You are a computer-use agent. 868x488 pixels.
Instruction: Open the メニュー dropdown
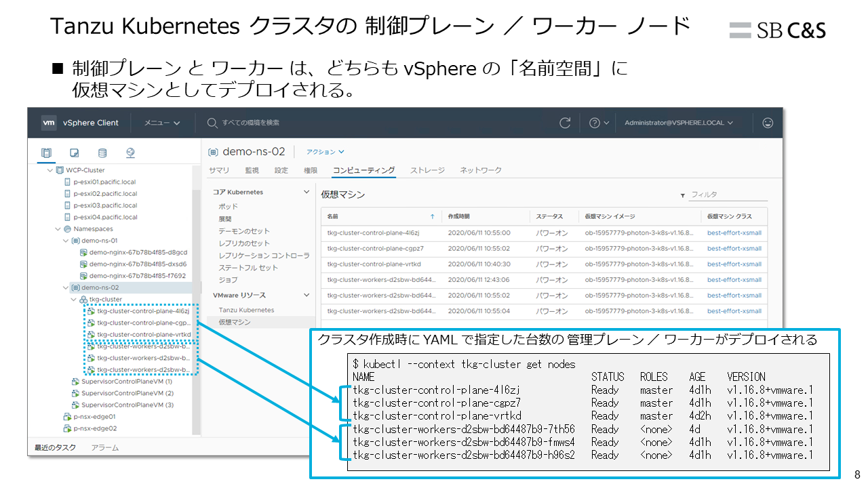[162, 123]
